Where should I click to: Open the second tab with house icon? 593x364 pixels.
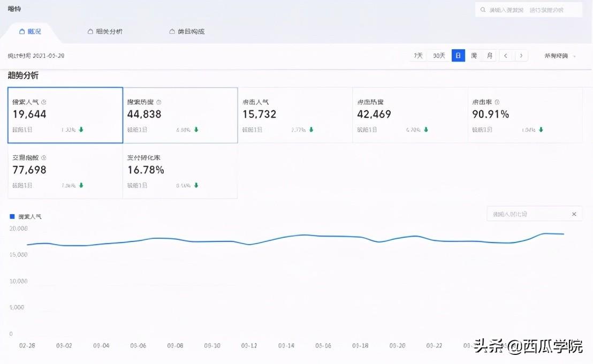coord(105,32)
